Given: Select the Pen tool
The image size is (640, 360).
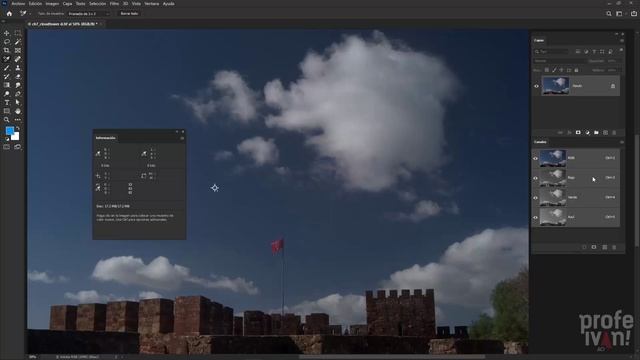Looking at the screenshot, I should tap(18, 94).
